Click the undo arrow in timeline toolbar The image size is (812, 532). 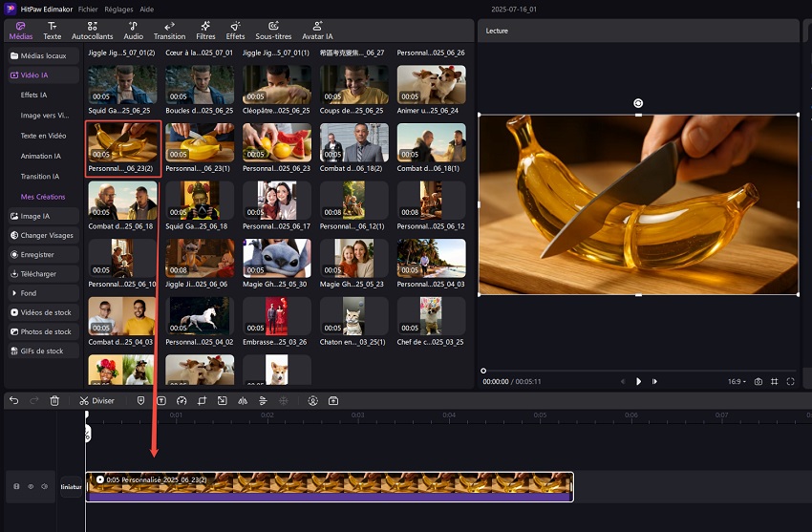(14, 401)
